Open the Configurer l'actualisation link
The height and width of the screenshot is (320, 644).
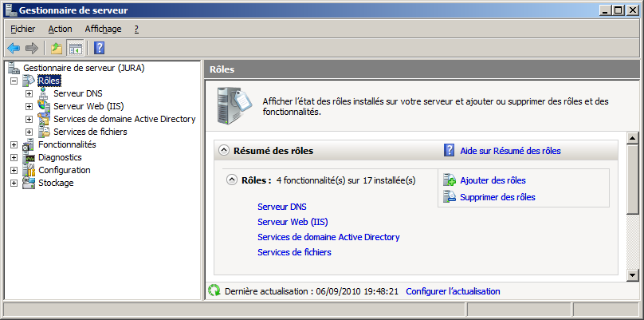click(453, 291)
